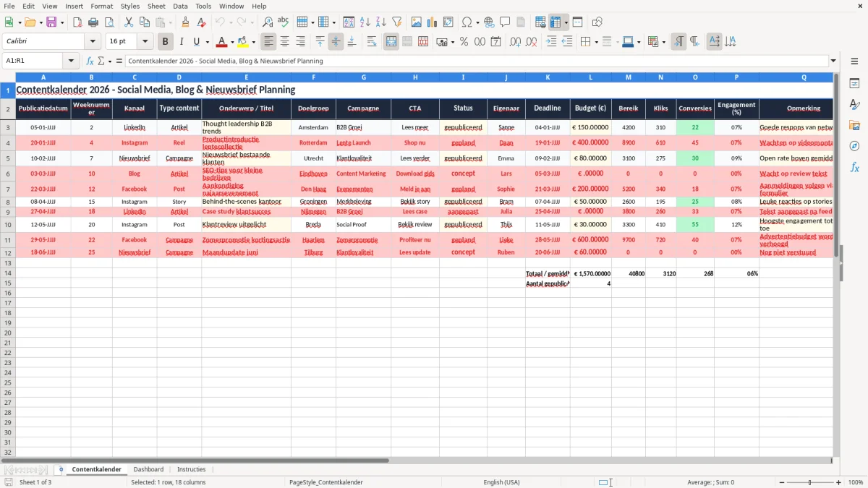Click the Insert Hyperlink globe icon
The width and height of the screenshot is (868, 488).
(x=489, y=22)
